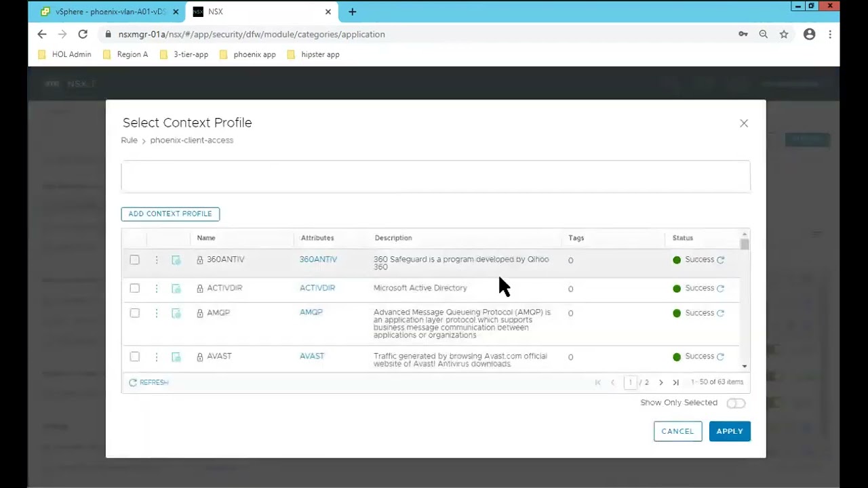Apply the selected context profile

730,431
